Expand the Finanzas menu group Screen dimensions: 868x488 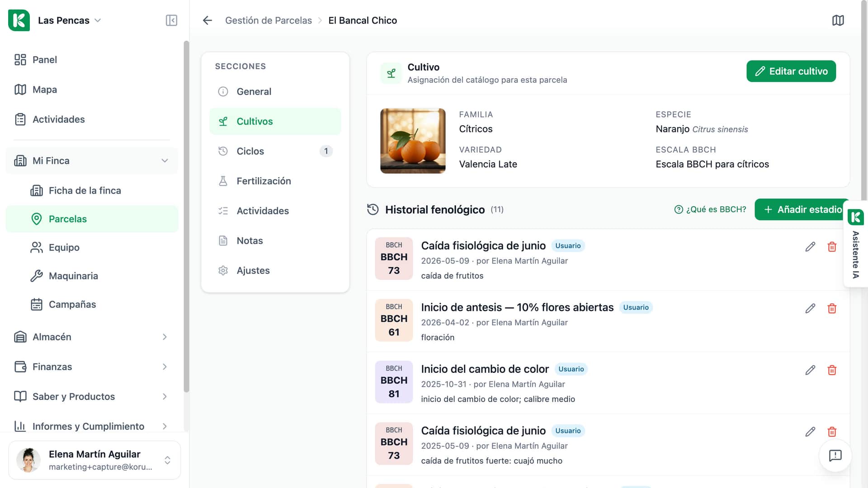coord(92,367)
